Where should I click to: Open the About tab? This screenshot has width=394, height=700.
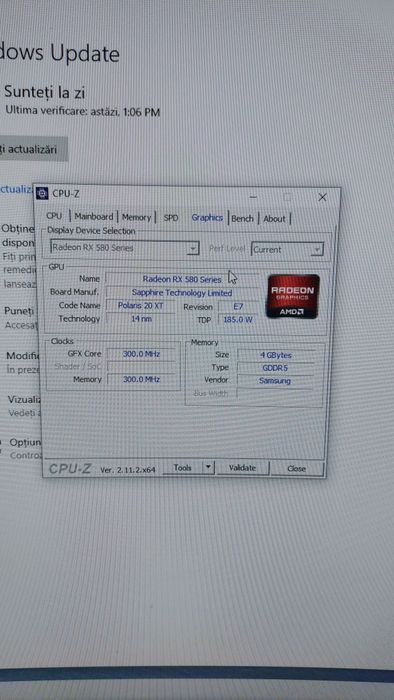[274, 219]
